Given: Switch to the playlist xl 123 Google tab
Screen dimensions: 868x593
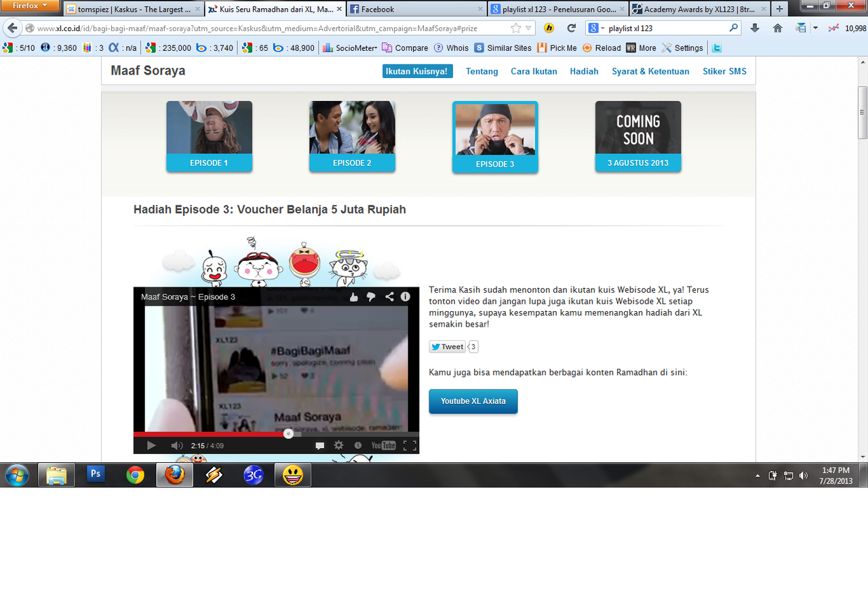Looking at the screenshot, I should coord(557,9).
